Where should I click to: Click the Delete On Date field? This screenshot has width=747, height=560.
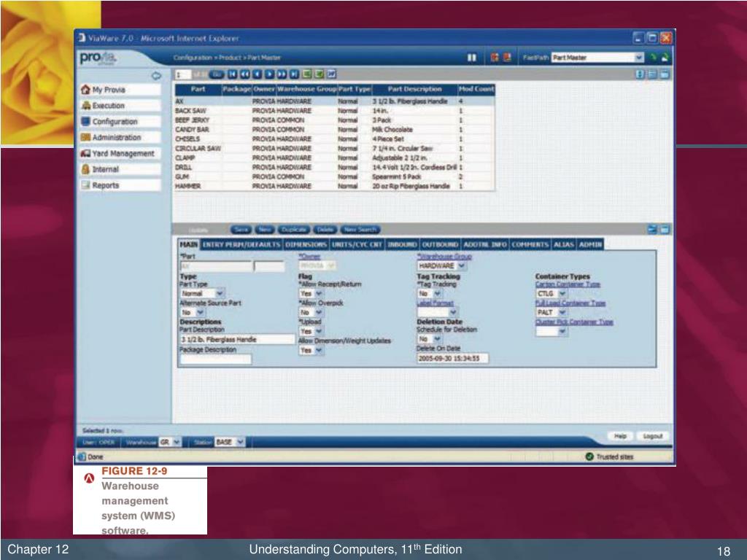[452, 358]
